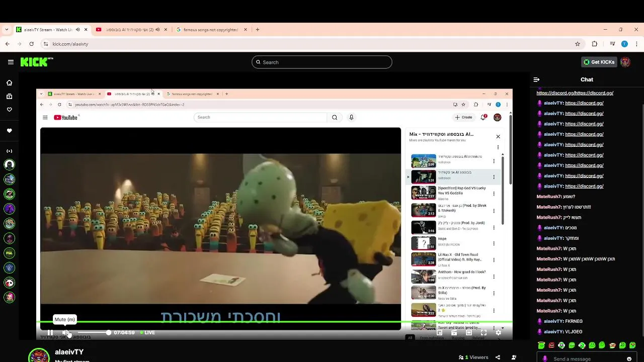
Task: Open the browser extensions puzzle icon
Action: [x=595, y=44]
